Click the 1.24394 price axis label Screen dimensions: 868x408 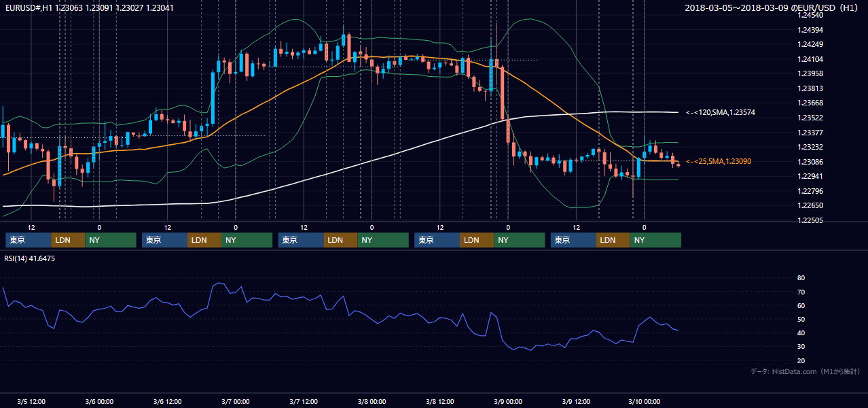click(810, 30)
